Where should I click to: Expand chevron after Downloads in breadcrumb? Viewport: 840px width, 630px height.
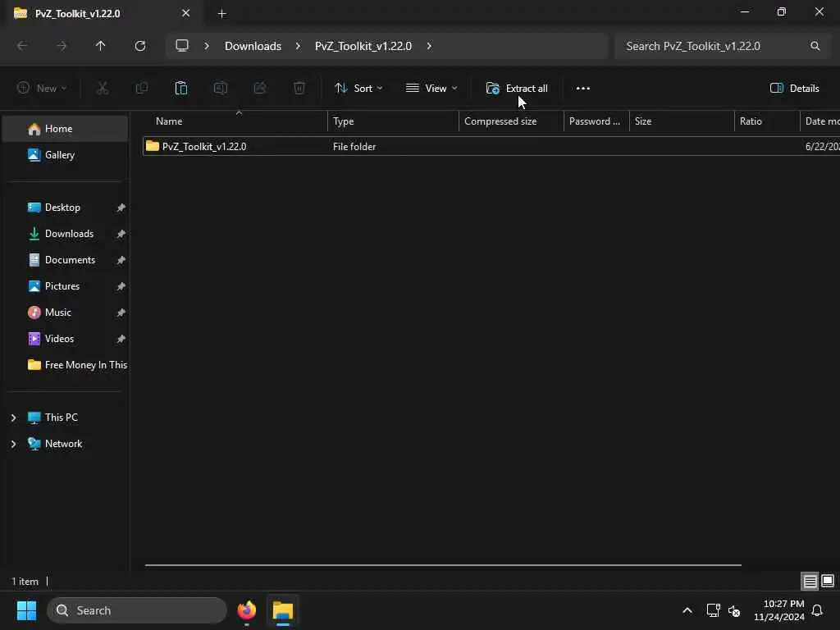(298, 46)
